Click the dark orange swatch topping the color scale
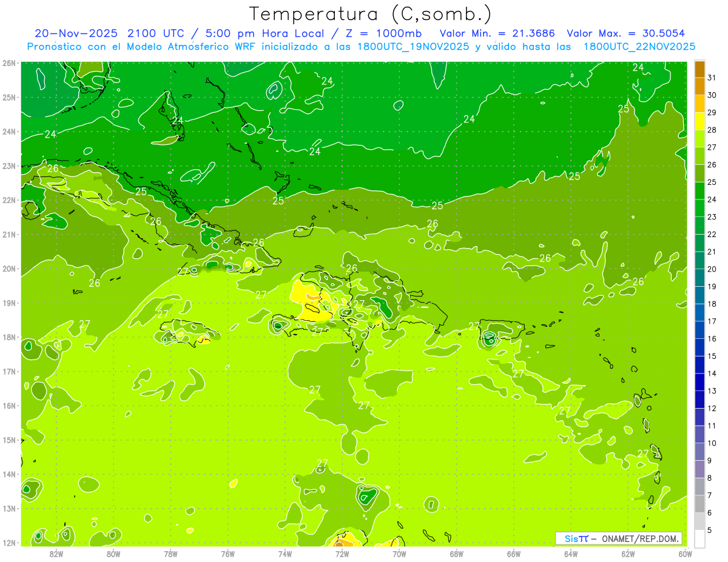This screenshot has width=728, height=562. coord(699,69)
